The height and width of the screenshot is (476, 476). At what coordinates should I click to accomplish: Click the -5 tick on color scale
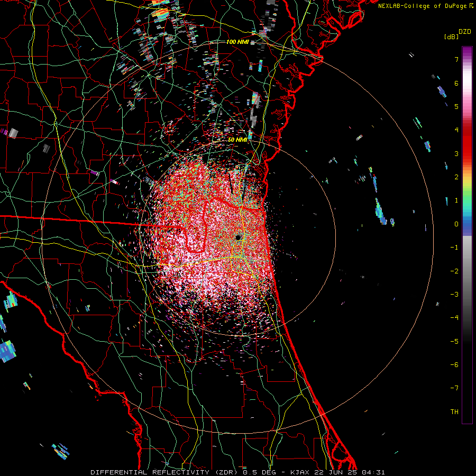[454, 341]
